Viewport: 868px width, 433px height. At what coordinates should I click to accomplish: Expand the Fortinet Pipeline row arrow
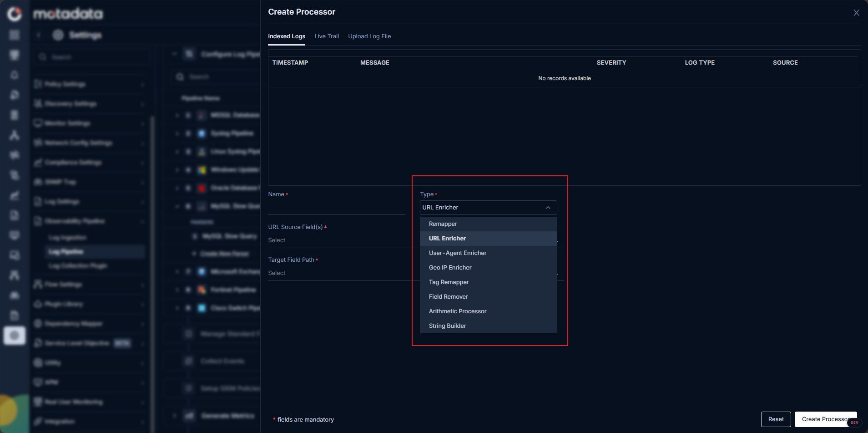(x=177, y=290)
